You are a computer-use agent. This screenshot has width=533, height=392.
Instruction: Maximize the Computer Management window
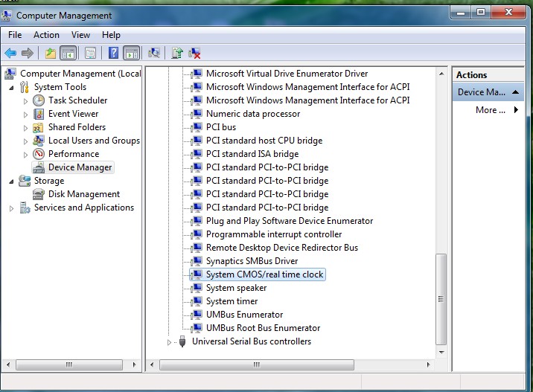click(481, 13)
